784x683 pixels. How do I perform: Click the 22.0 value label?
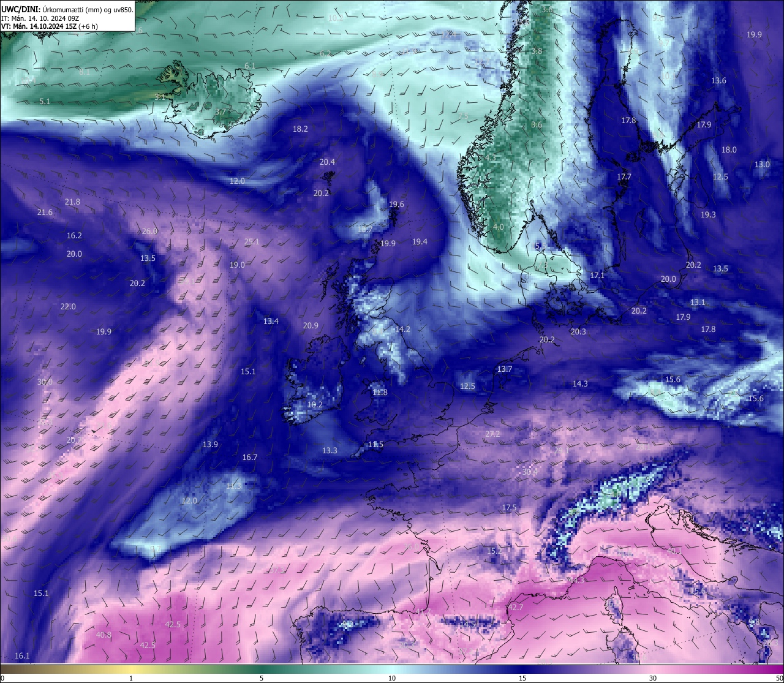point(68,307)
